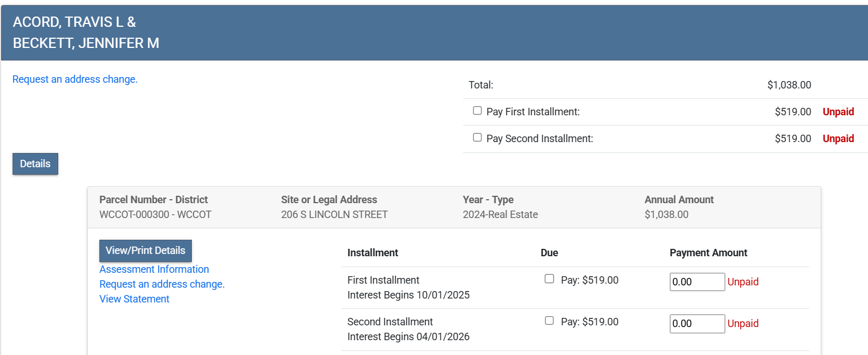Click the owner name ACORD, TRAVIS L header
Viewport: 868px width, 355px height.
pyautogui.click(x=74, y=22)
